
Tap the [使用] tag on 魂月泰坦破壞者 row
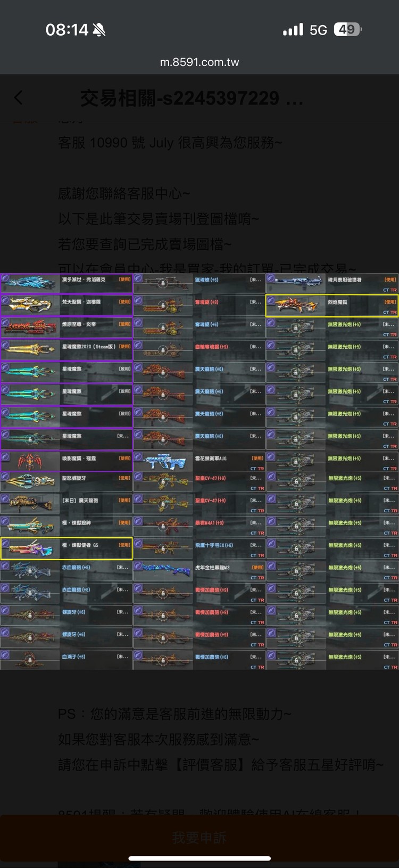pos(390,280)
